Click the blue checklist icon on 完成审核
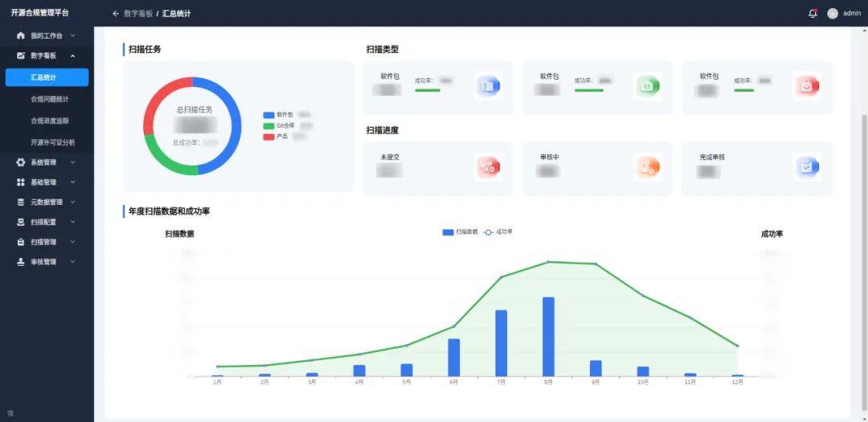The width and height of the screenshot is (868, 422). click(807, 166)
